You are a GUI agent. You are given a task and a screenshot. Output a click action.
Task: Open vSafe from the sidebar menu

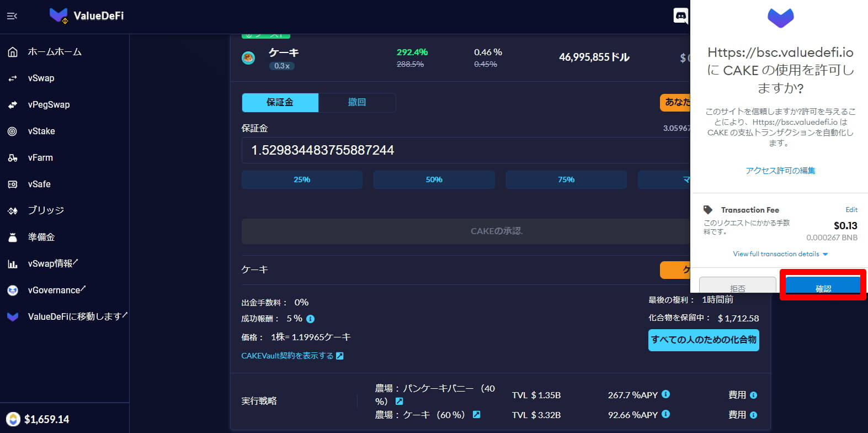coord(39,184)
